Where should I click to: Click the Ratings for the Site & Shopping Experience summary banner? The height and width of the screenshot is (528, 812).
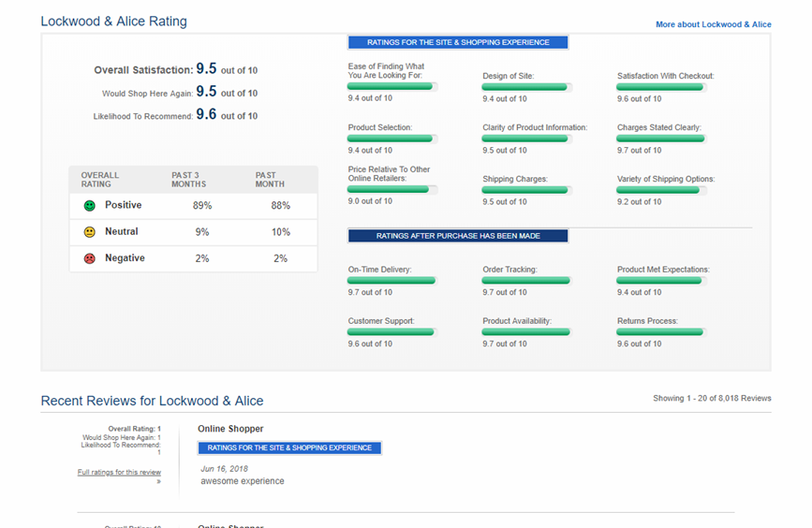[458, 42]
